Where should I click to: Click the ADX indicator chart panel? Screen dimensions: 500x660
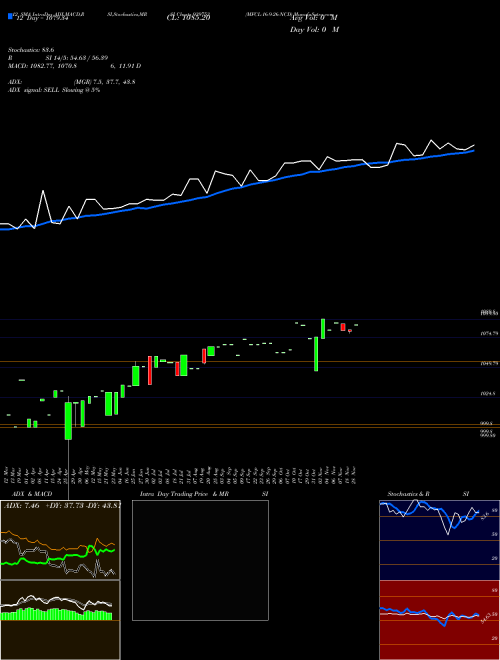60,540
